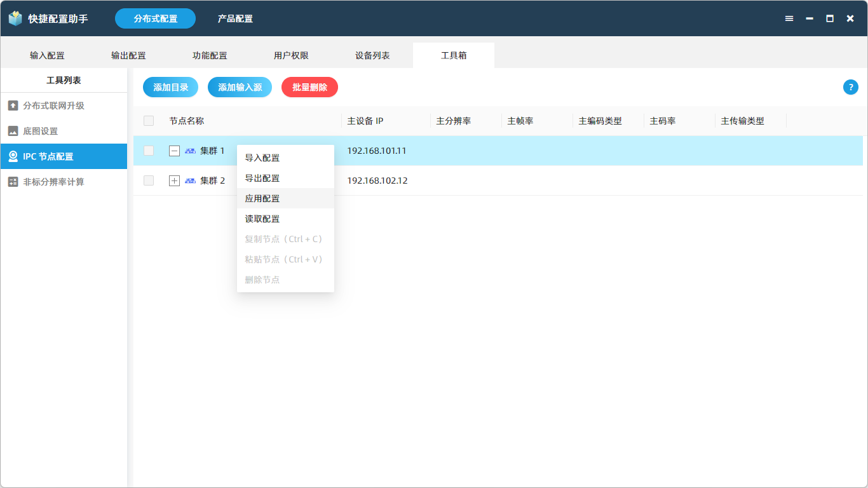This screenshot has height=488, width=868.
Task: Expand the 集群 2 tree node
Action: (x=174, y=180)
